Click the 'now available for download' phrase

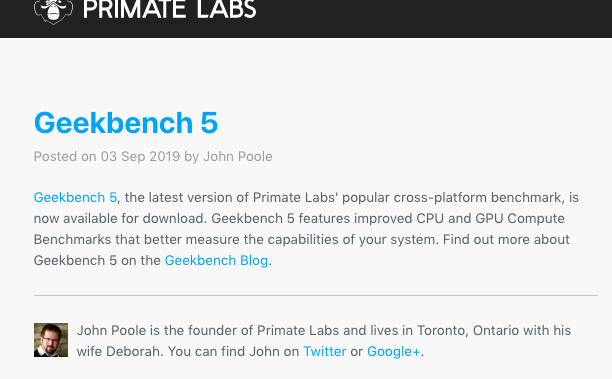pyautogui.click(x=119, y=219)
